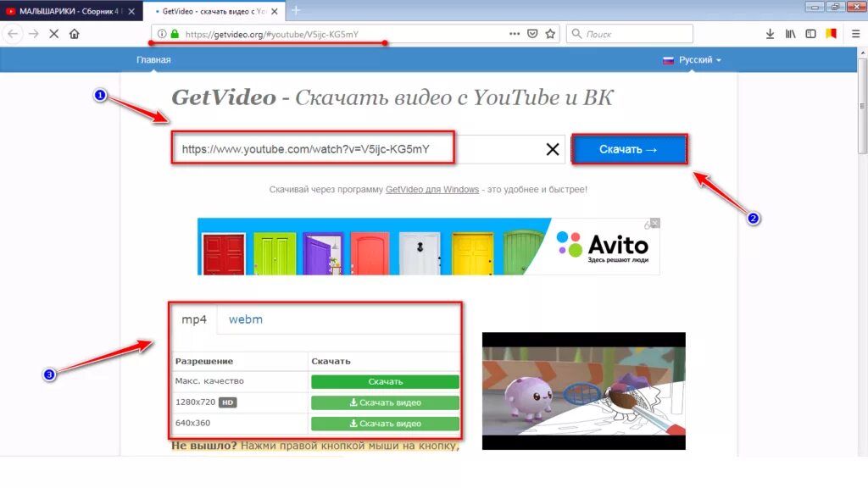Click the blue Скачать → button

(629, 149)
